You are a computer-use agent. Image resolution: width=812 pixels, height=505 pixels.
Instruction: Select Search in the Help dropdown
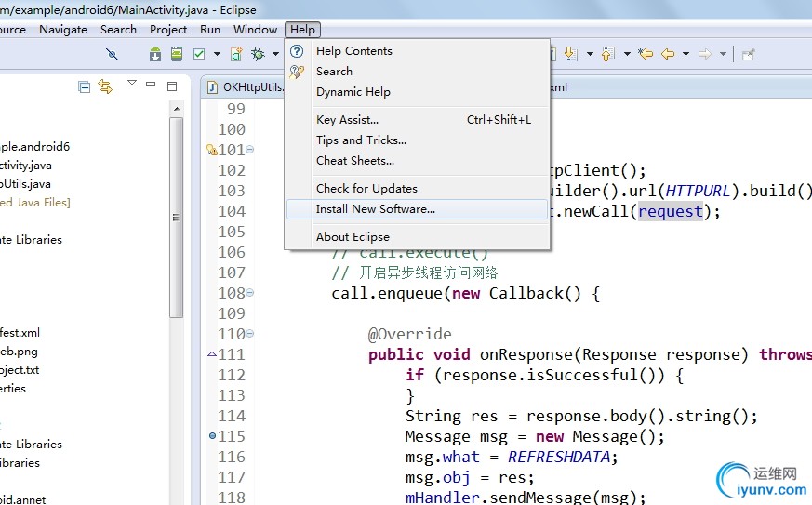click(x=418, y=71)
